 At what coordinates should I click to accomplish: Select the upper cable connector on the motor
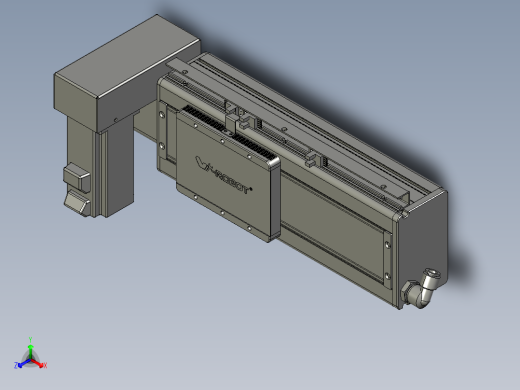click(77, 177)
